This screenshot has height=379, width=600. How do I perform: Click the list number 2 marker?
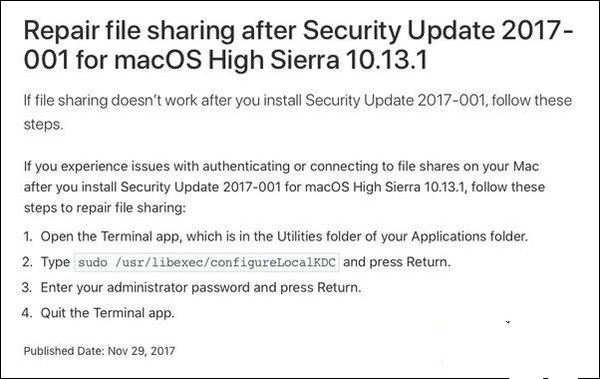pos(27,262)
